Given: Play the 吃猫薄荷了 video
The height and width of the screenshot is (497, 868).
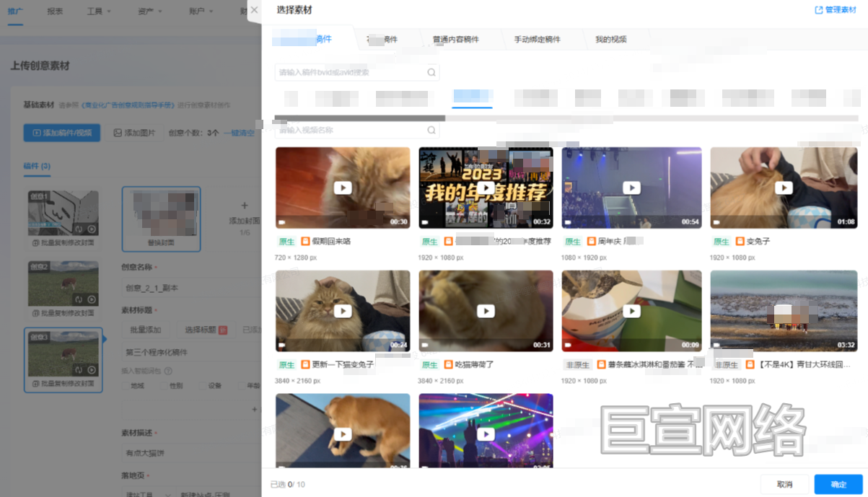Looking at the screenshot, I should coord(486,311).
